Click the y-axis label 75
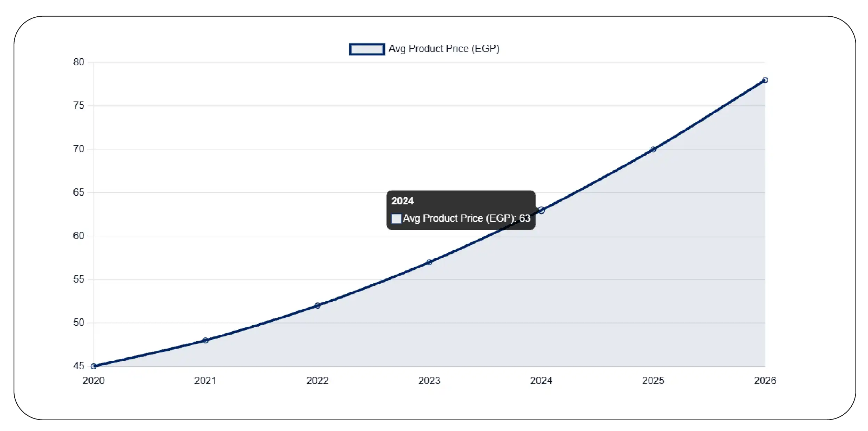 [x=79, y=106]
